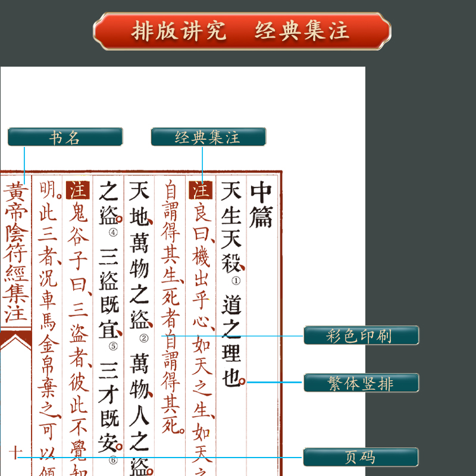Enable the 页码 callout

[361, 457]
